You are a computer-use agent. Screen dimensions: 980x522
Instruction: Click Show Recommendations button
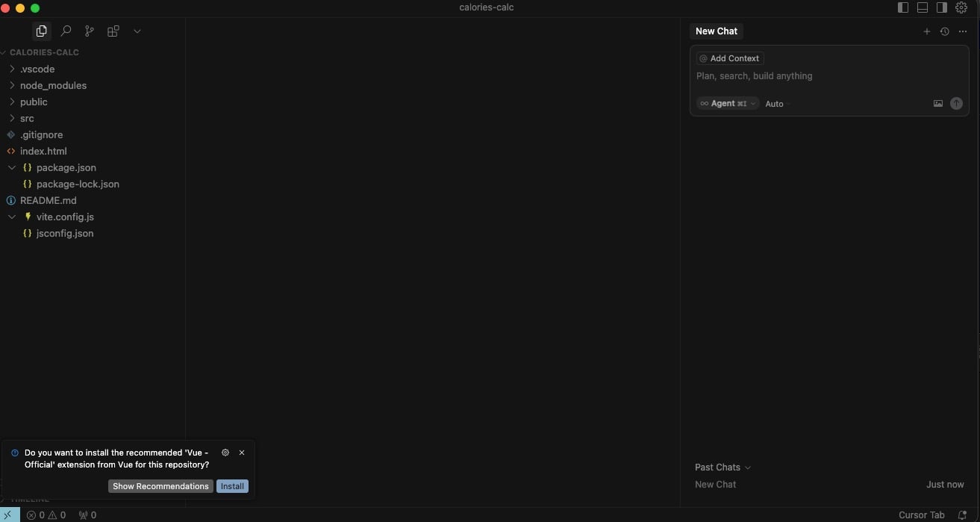coord(160,486)
